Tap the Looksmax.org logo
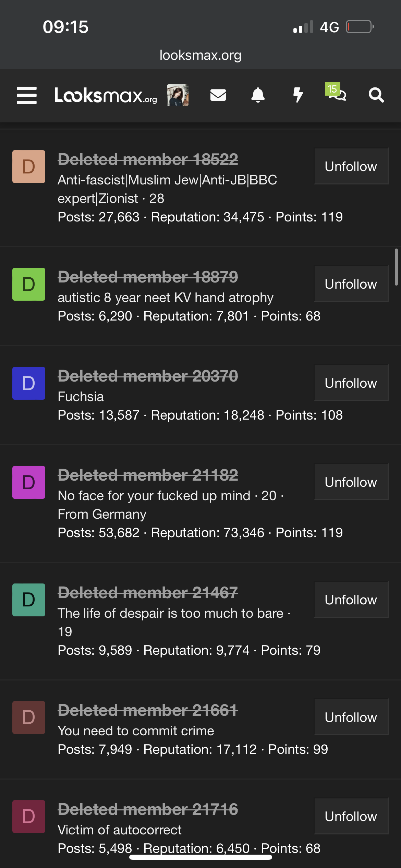Screen dimensions: 401x868 [106, 95]
